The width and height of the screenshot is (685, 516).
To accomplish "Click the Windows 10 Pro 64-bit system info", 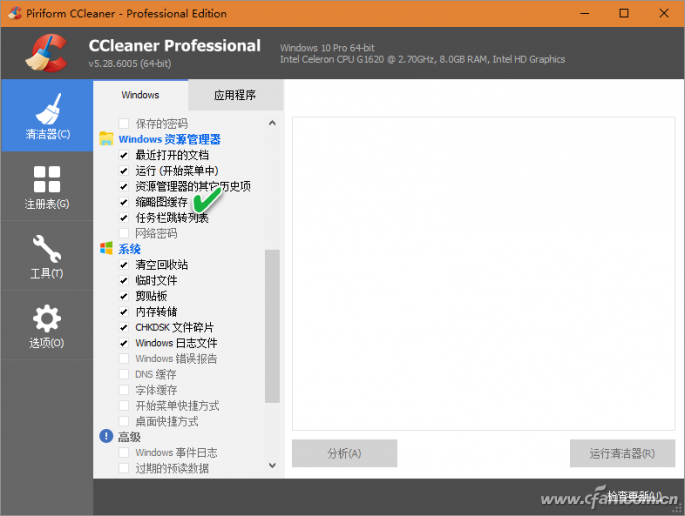I will pos(327,48).
